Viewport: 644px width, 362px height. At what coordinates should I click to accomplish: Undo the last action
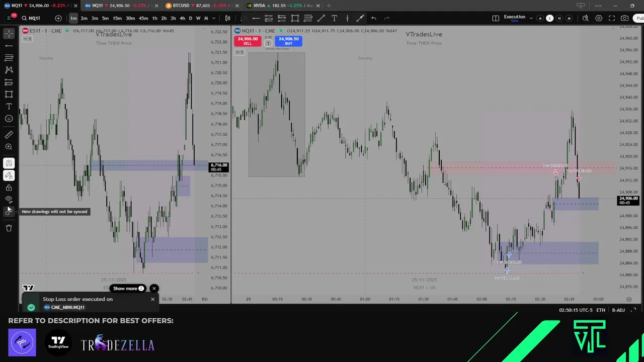373,18
